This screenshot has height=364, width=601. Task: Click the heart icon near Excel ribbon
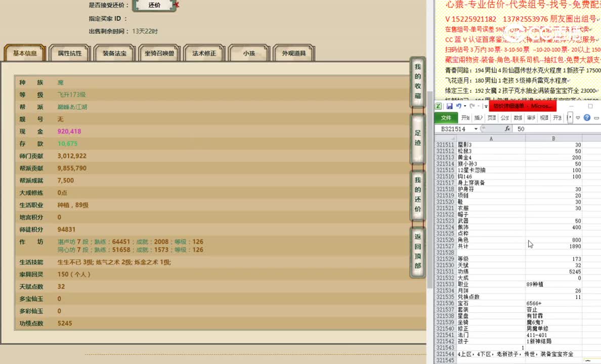pos(578,118)
